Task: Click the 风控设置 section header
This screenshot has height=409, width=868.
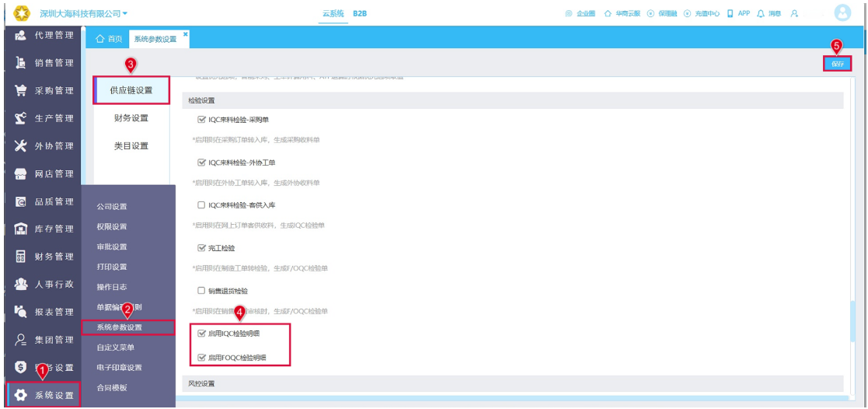Action: (512, 383)
